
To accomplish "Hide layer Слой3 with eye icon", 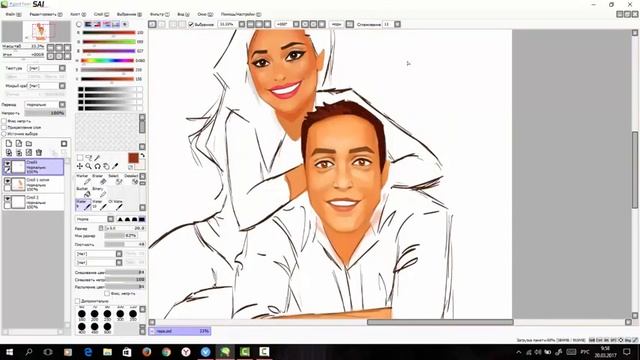I will click(x=7, y=163).
